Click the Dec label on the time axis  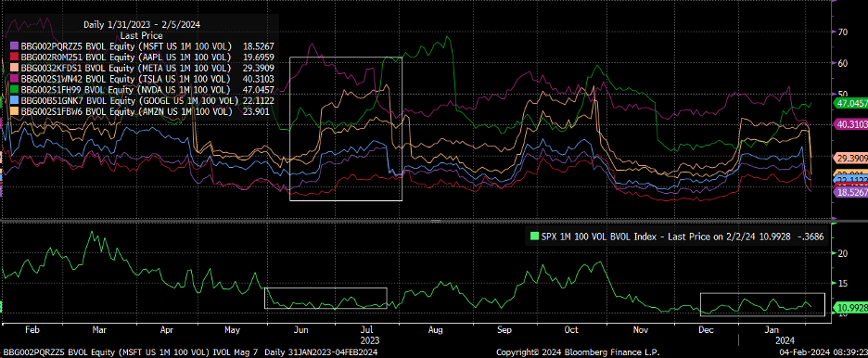[x=706, y=330]
